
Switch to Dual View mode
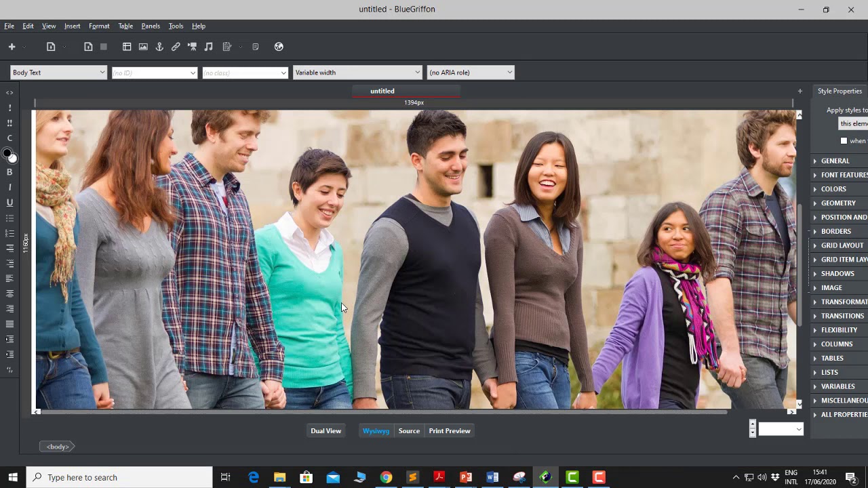[325, 431]
